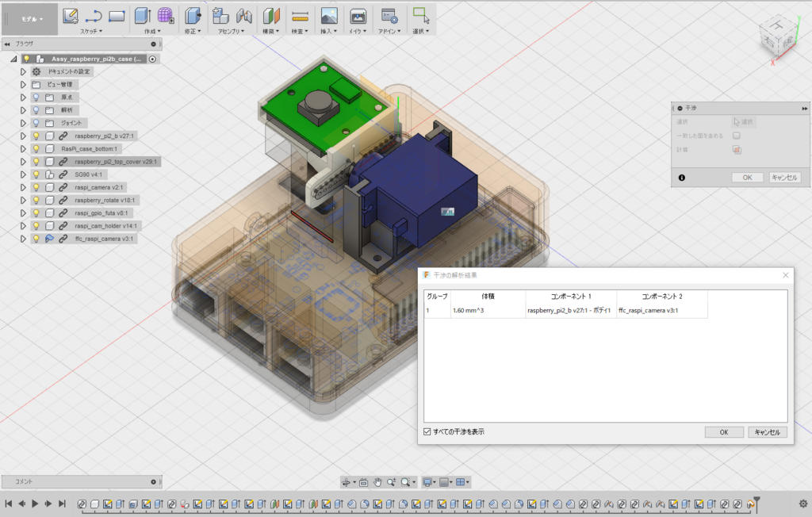Expand raspi_camera v2:1 tree node
This screenshot has width=812, height=517.
(x=23, y=187)
